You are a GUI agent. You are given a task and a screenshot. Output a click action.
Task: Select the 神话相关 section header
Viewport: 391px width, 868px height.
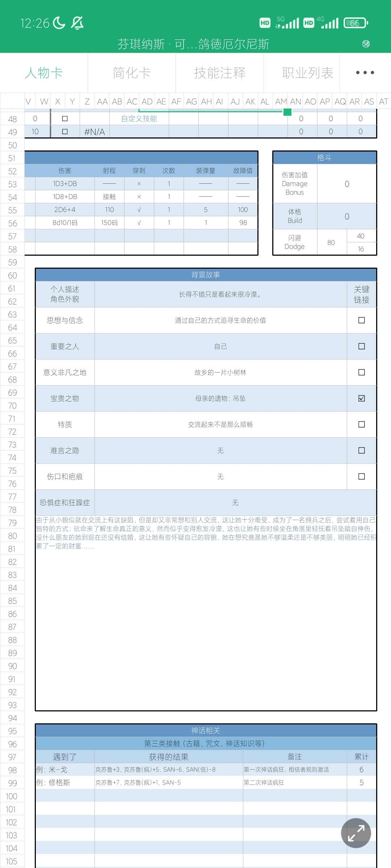click(x=206, y=731)
